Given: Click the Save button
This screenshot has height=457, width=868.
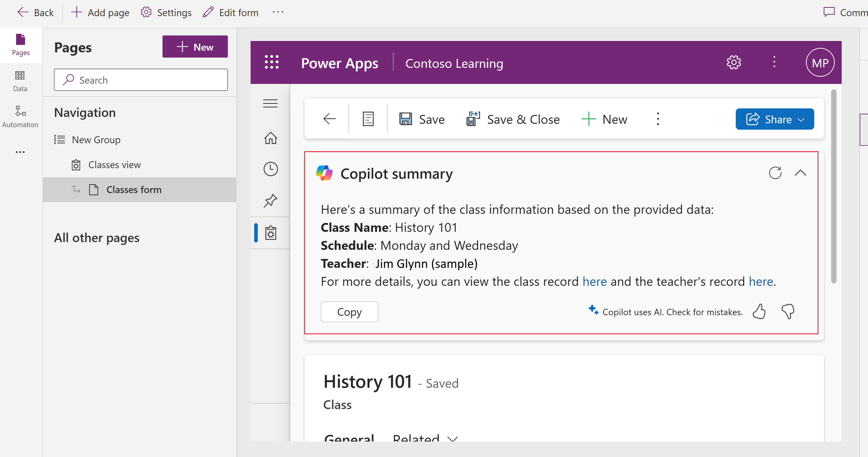Looking at the screenshot, I should (x=421, y=119).
